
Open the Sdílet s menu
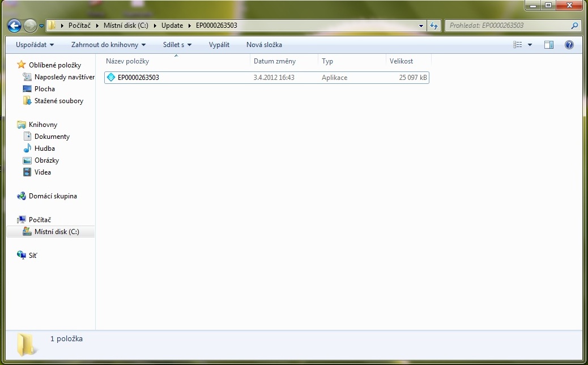pyautogui.click(x=177, y=45)
